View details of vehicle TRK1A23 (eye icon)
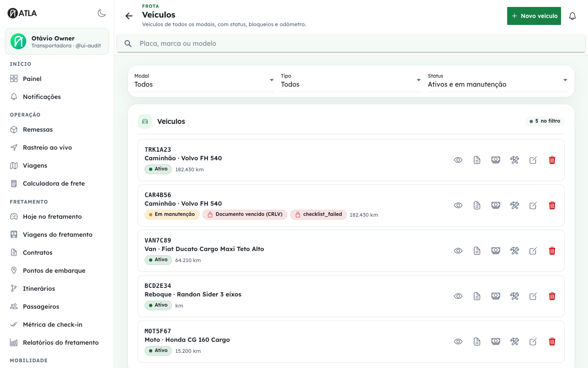The height and width of the screenshot is (368, 588). [458, 160]
